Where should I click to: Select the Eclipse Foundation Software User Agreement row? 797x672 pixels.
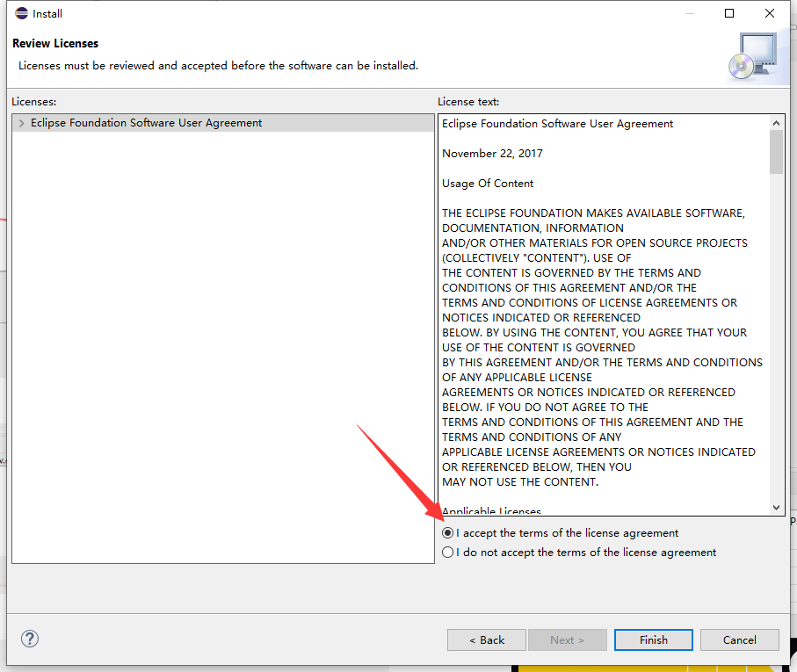(x=223, y=123)
